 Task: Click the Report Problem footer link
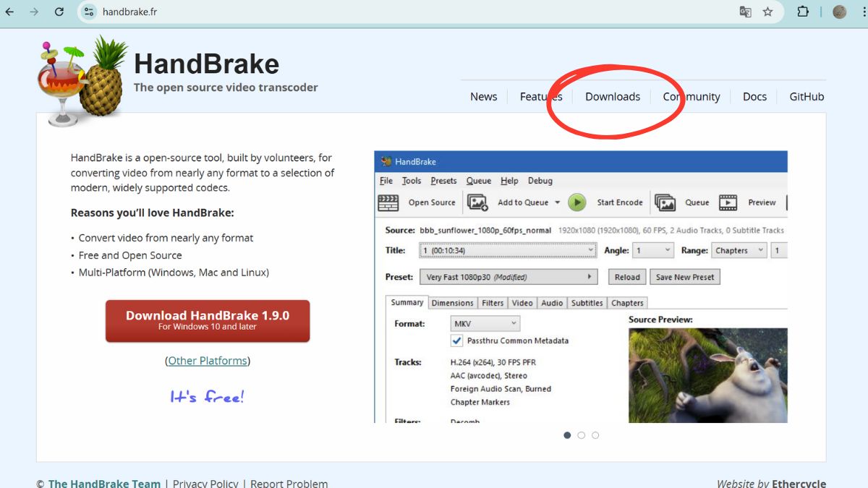[x=289, y=484]
